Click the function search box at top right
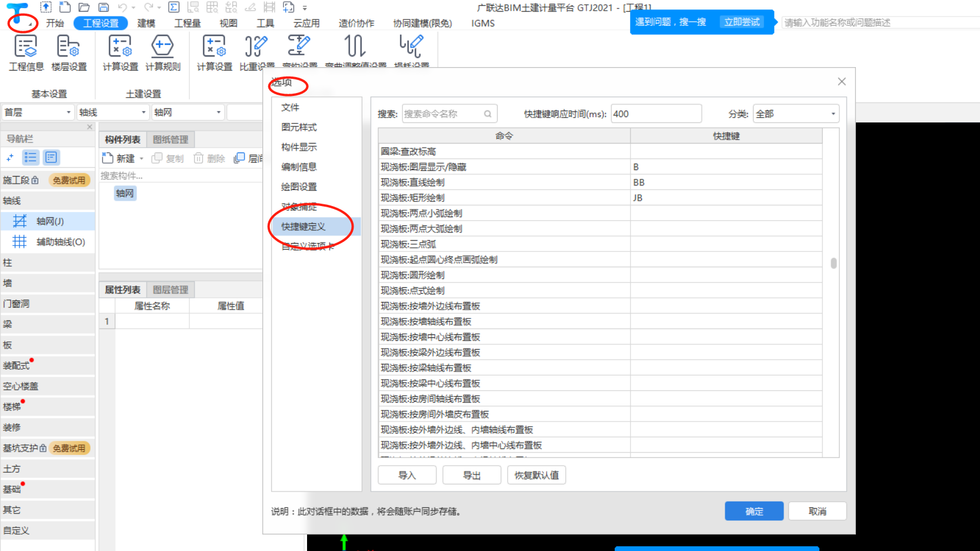The width and height of the screenshot is (980, 551). pos(880,22)
